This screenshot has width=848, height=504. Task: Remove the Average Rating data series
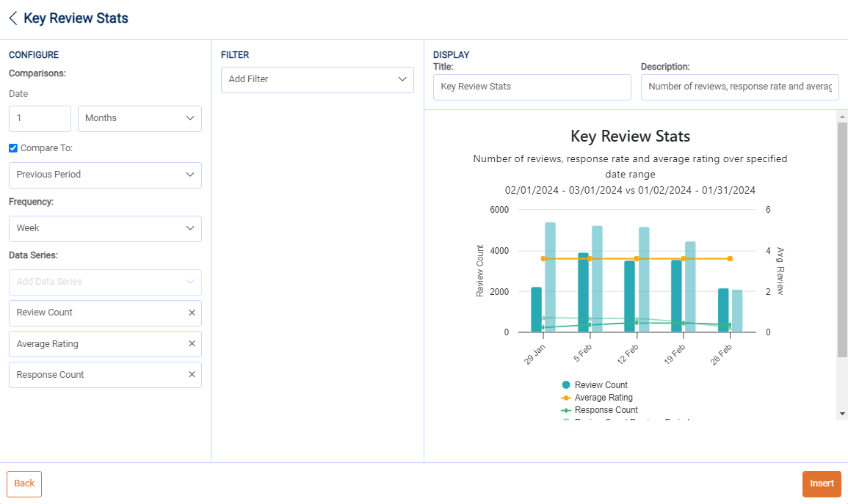tap(192, 344)
